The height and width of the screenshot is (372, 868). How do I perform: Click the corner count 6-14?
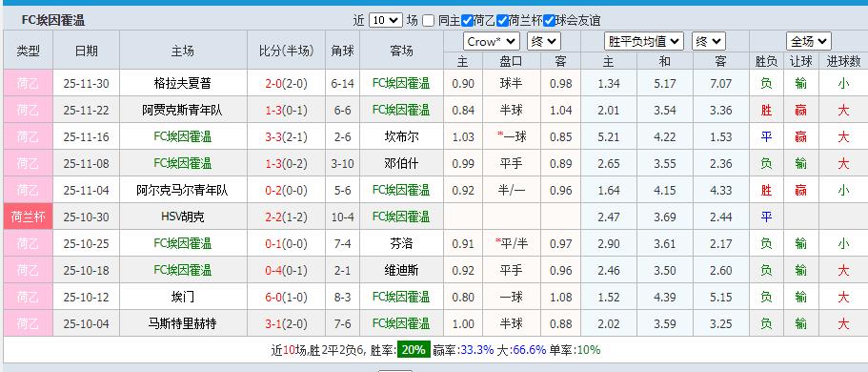pos(342,84)
